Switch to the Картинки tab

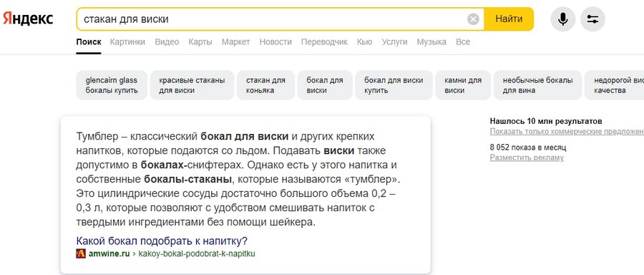[128, 42]
